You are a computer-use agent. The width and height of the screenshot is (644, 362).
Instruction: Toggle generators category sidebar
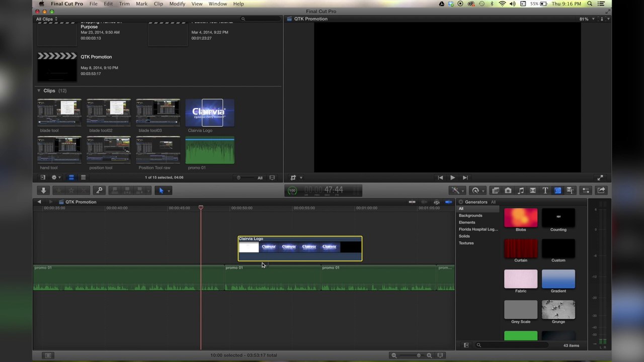[x=466, y=345]
